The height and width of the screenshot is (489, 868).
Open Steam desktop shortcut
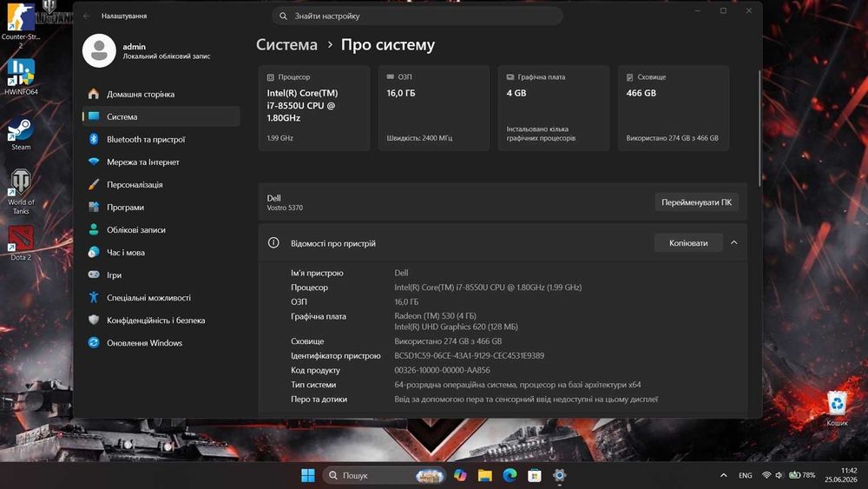pyautogui.click(x=21, y=134)
